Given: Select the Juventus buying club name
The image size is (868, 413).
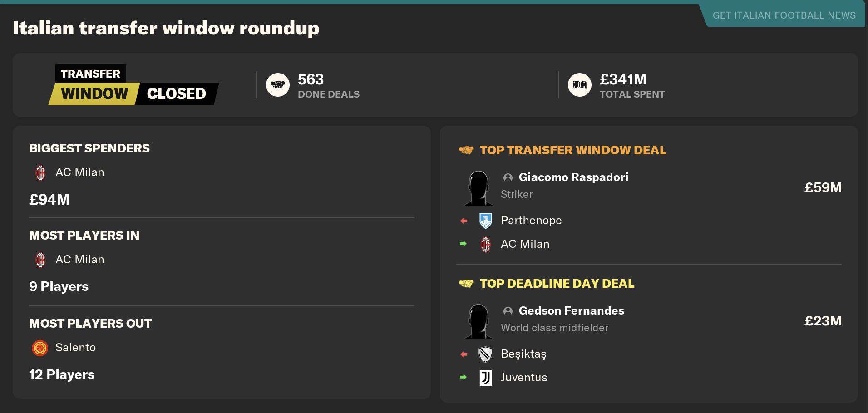Looking at the screenshot, I should [524, 378].
